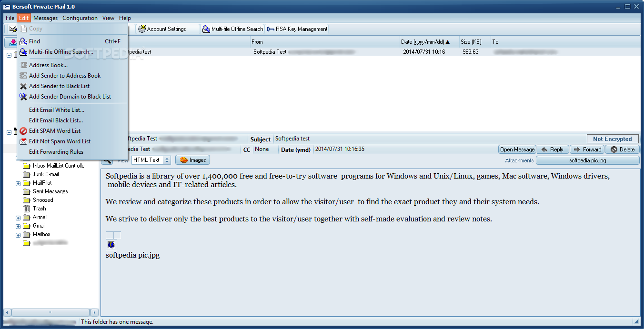The image size is (644, 329).
Task: Open the Sent Messages folder
Action: click(50, 191)
